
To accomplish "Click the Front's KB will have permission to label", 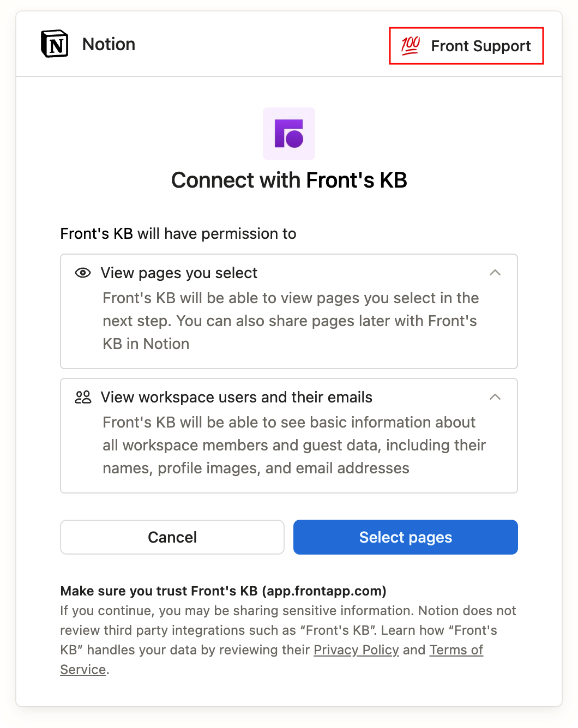I will 178,234.
